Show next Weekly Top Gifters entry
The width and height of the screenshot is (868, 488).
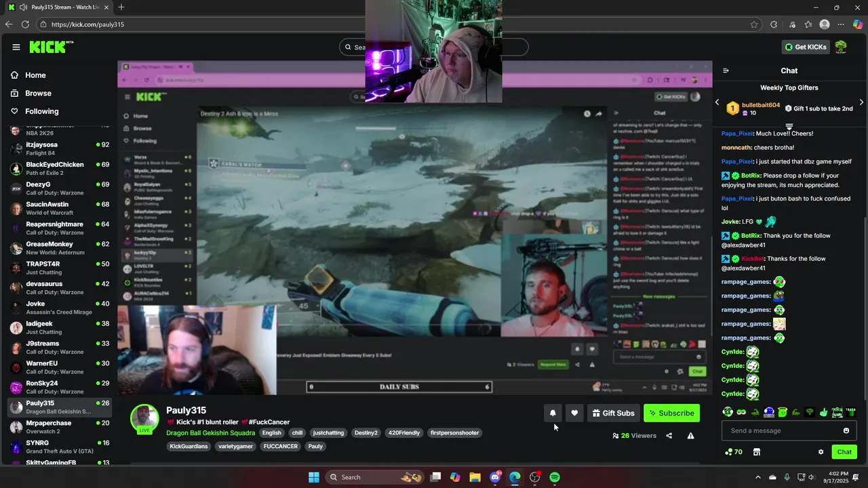tap(861, 102)
